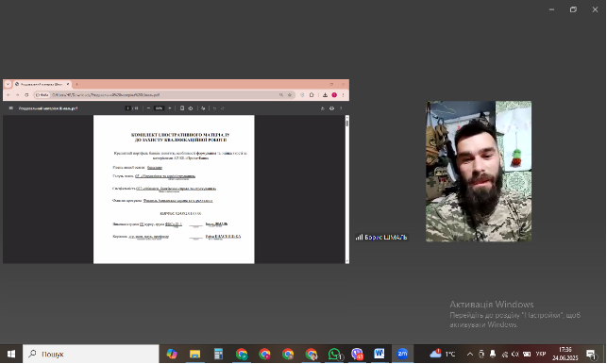The width and height of the screenshot is (607, 364).
Task: Show hidden system tray icons
Action: coord(470,354)
